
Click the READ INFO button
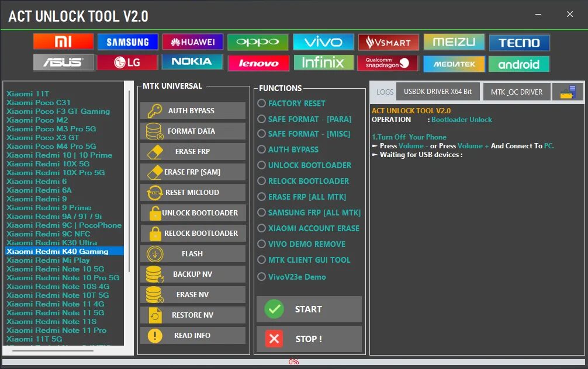193,335
